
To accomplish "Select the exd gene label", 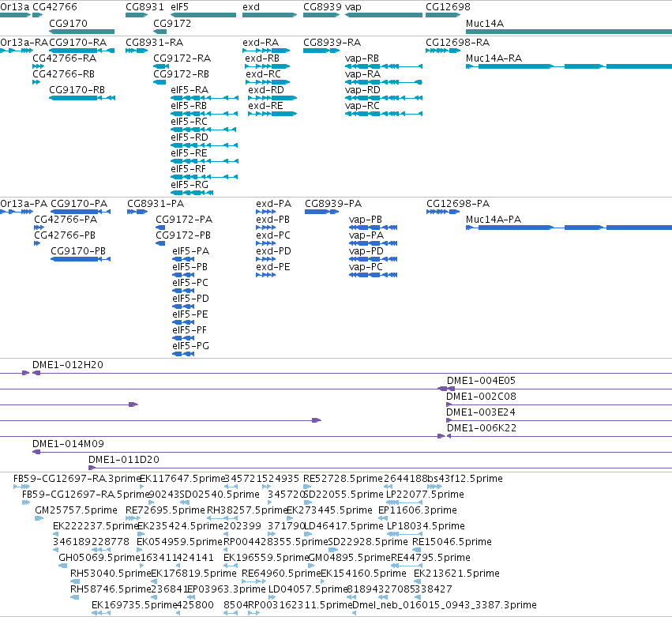I will [251, 7].
